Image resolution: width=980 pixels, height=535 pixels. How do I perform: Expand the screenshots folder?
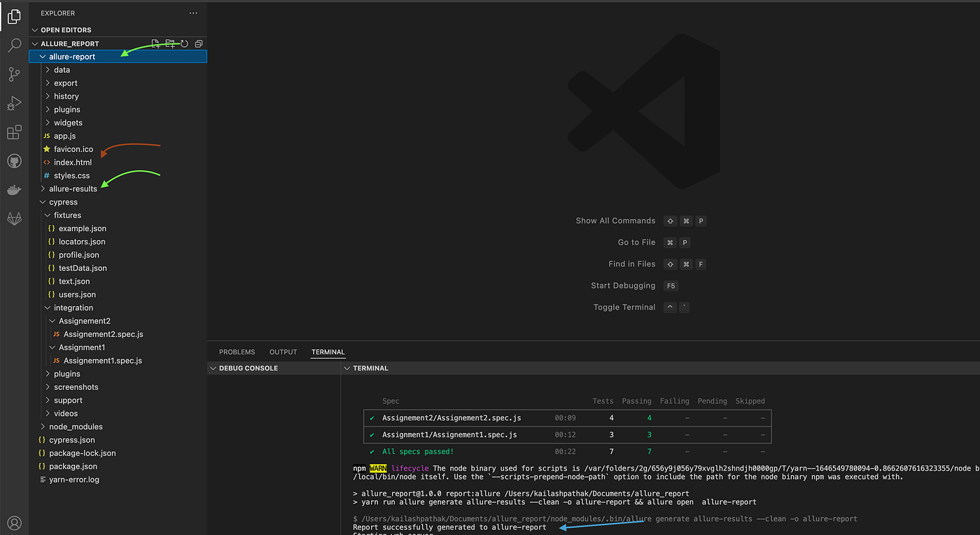click(x=118, y=387)
